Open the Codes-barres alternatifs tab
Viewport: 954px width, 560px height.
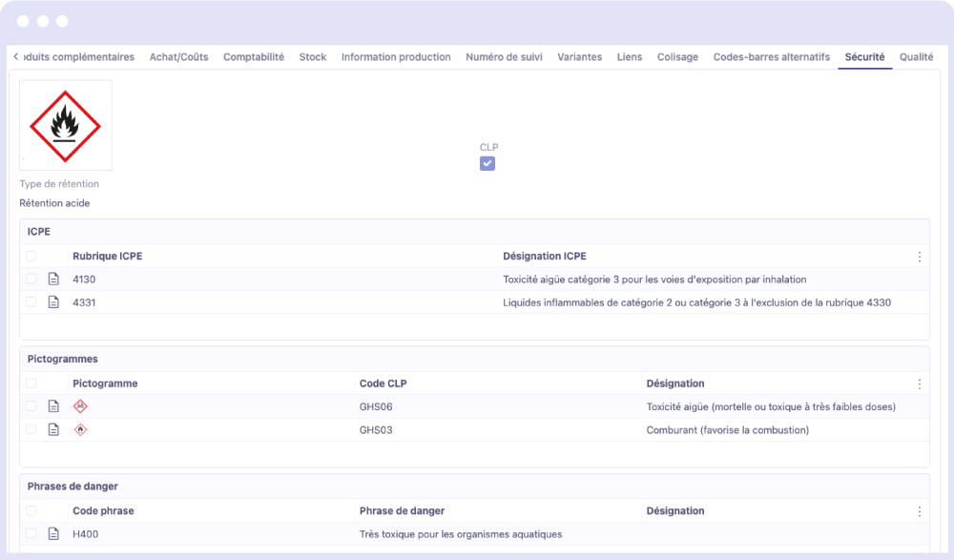click(x=771, y=57)
